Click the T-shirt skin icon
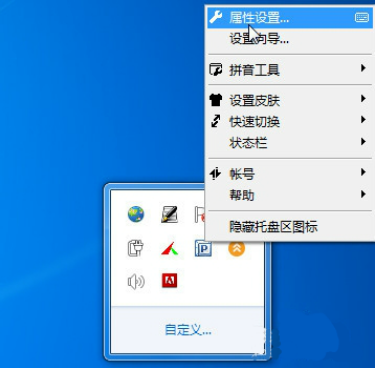The height and width of the screenshot is (368, 375). coord(216,100)
